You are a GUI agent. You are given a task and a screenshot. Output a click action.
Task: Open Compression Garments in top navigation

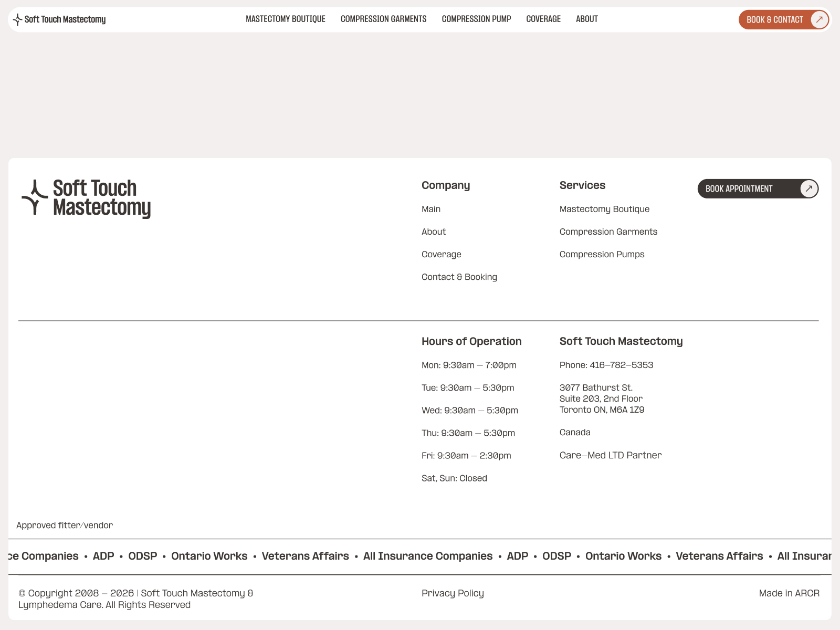coord(383,19)
